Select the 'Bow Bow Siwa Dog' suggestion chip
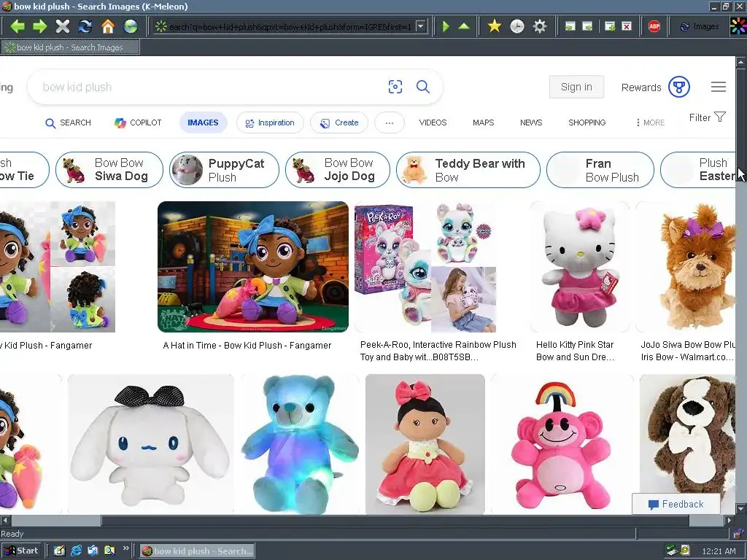Viewport: 747px width, 560px height. tap(109, 170)
